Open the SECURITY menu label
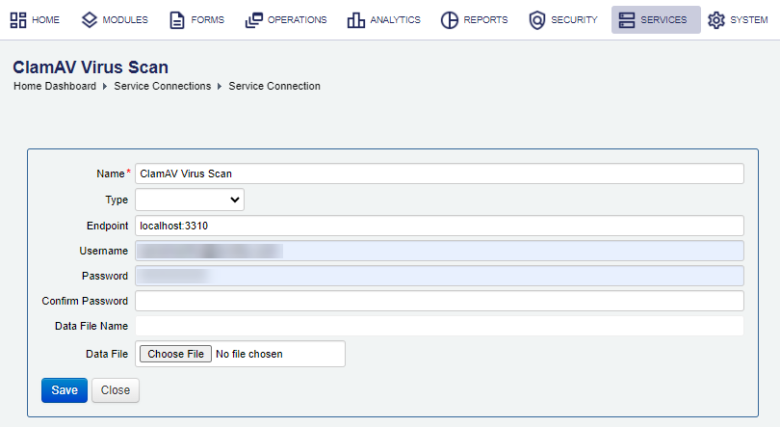The width and height of the screenshot is (780, 427). click(x=574, y=20)
